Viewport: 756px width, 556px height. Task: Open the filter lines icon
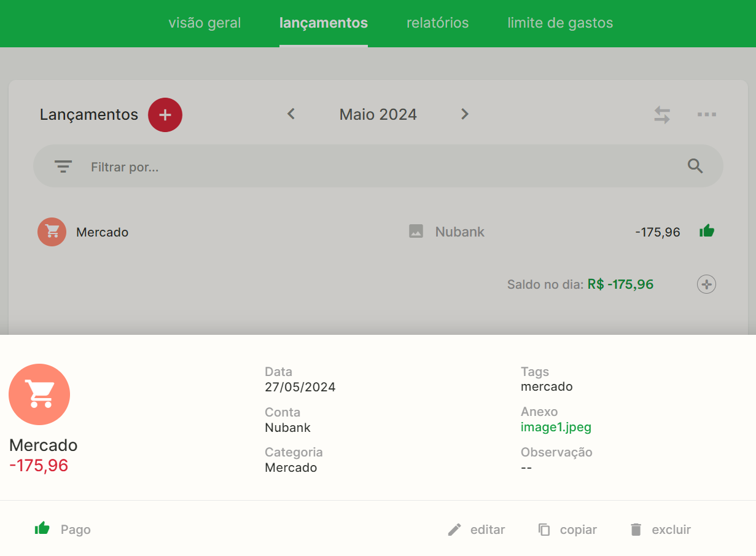point(63,166)
